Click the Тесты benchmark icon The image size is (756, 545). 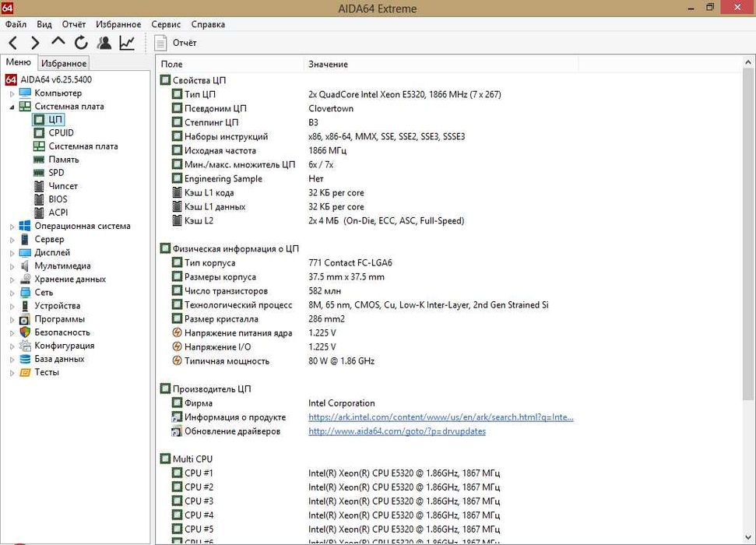[x=25, y=372]
